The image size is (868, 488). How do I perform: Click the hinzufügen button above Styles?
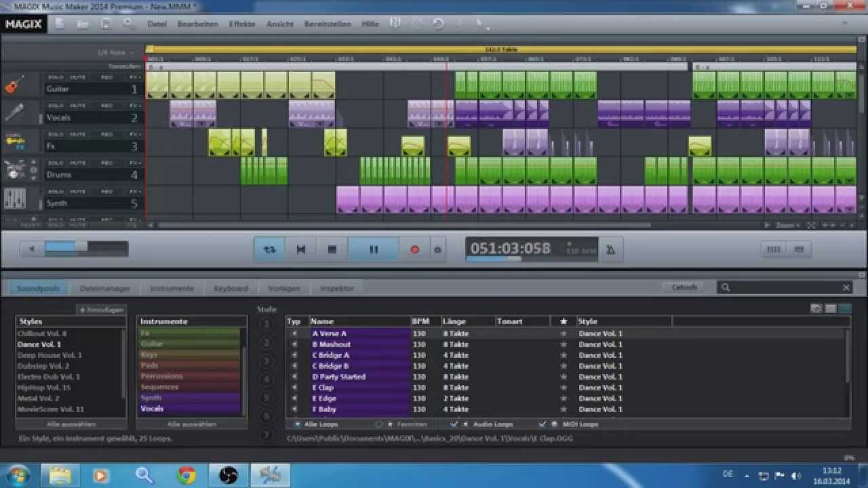pos(102,310)
